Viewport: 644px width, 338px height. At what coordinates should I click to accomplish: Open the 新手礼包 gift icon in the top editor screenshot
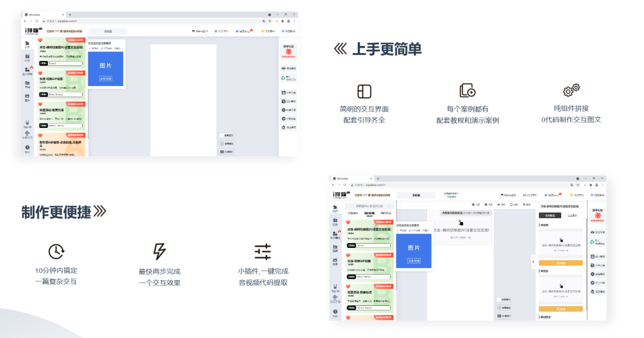(289, 53)
